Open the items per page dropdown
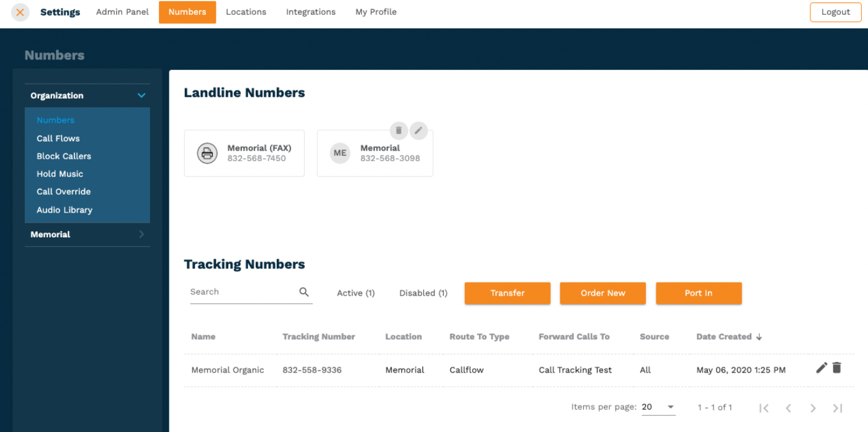This screenshot has height=432, width=868. [x=658, y=407]
